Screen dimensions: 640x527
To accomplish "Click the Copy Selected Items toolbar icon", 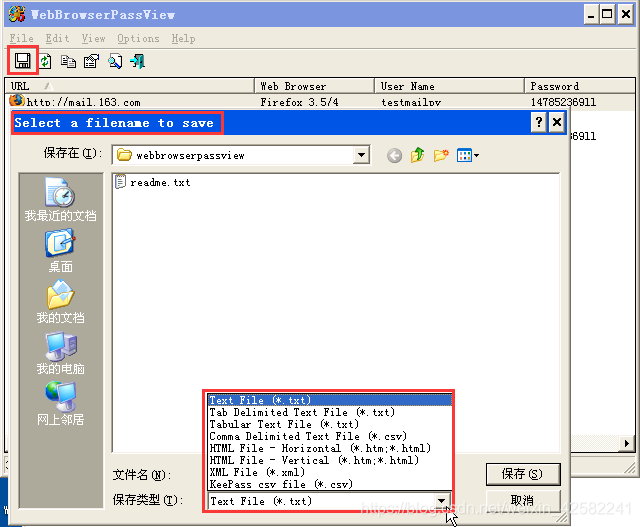I will [68, 62].
